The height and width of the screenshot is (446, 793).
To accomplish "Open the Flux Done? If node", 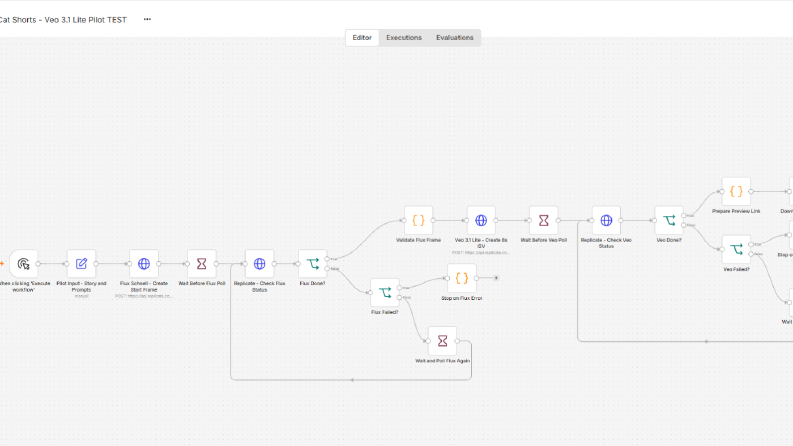I will (313, 263).
